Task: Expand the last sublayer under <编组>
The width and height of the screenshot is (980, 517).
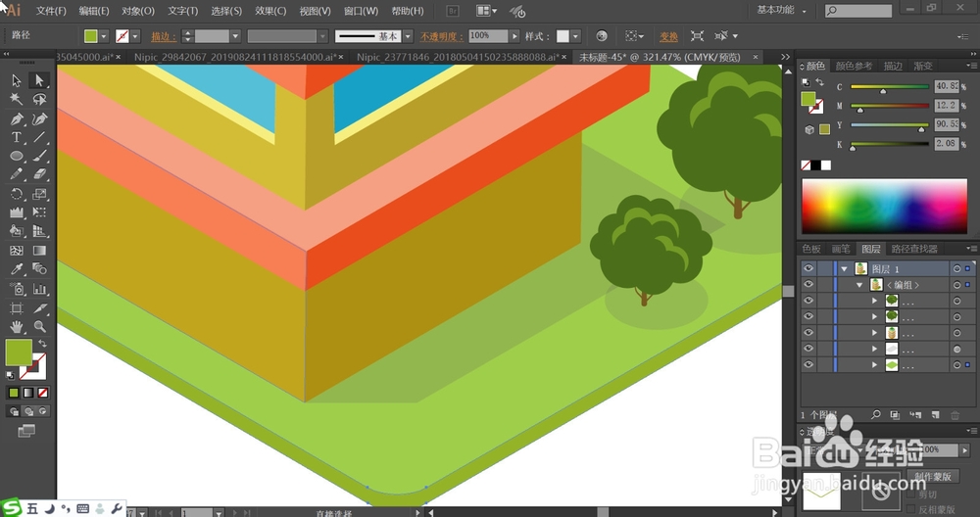Action: click(x=874, y=364)
